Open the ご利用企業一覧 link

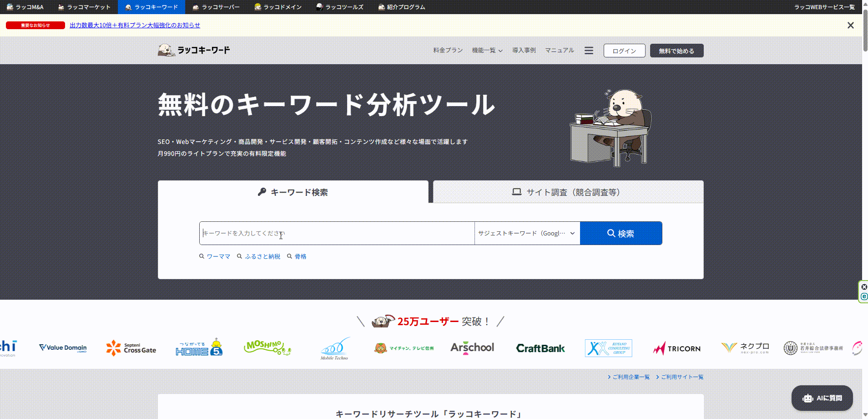629,377
